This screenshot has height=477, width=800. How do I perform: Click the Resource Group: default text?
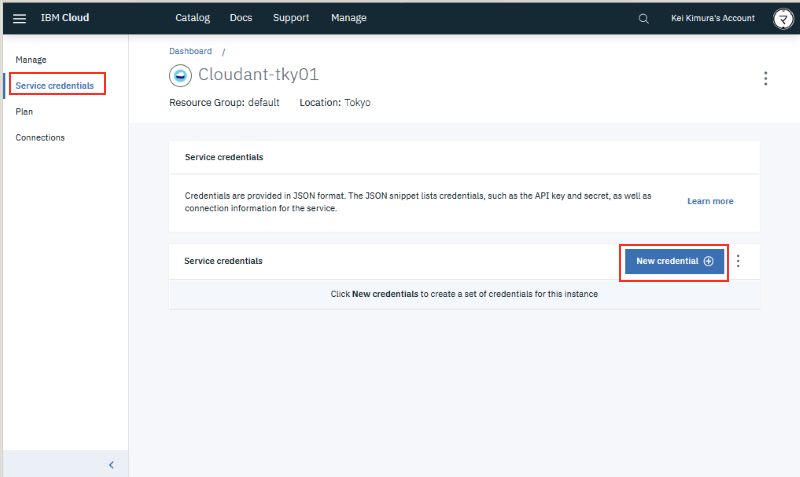(x=224, y=103)
